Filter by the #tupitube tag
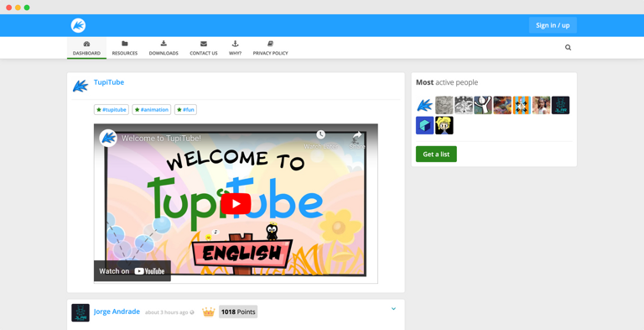This screenshot has width=644, height=330. click(x=112, y=110)
